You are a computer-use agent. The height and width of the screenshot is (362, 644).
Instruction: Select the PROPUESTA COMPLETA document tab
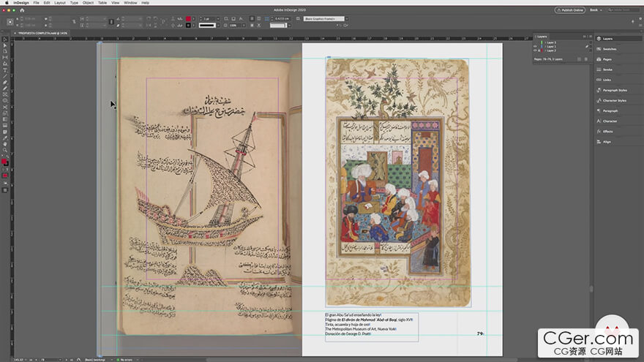(x=41, y=33)
